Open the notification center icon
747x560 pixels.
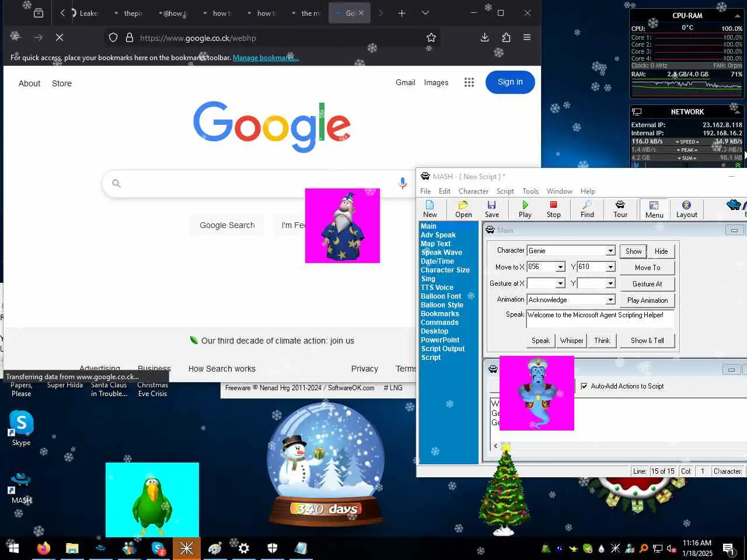(728, 548)
